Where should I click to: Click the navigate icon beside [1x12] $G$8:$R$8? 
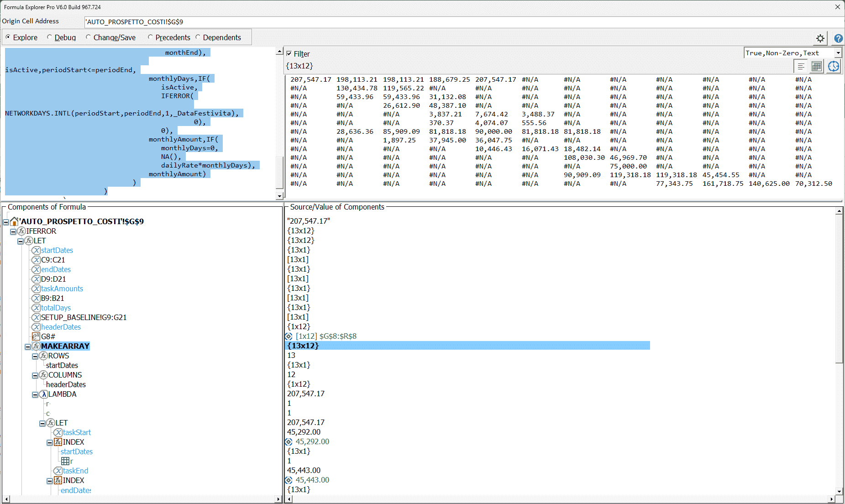(289, 336)
